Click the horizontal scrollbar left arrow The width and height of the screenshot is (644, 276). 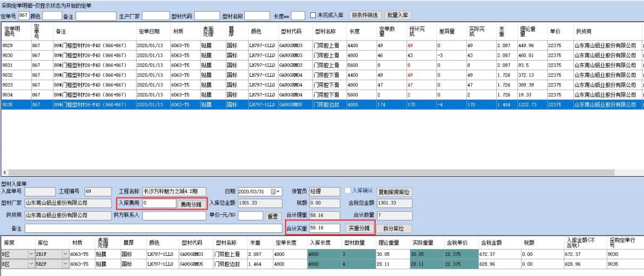(x=4, y=174)
